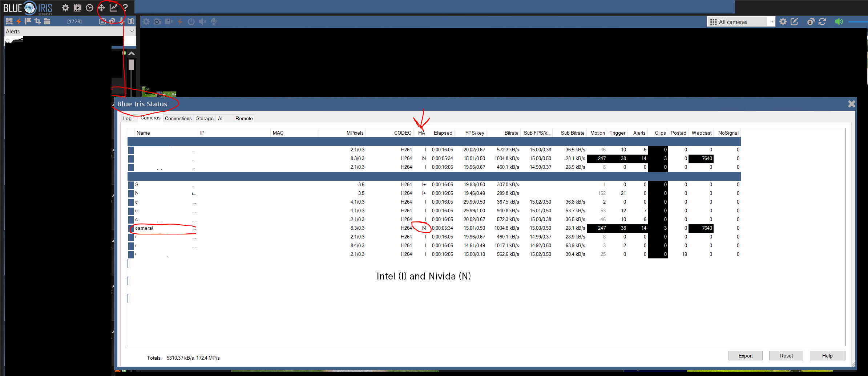The width and height of the screenshot is (868, 376).
Task: Open the status graph icon
Action: pos(114,8)
